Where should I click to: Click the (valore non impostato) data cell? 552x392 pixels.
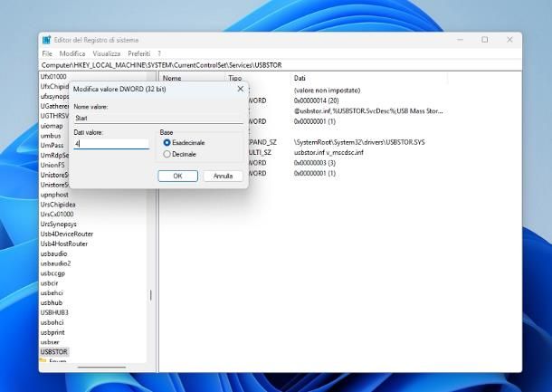(327, 91)
